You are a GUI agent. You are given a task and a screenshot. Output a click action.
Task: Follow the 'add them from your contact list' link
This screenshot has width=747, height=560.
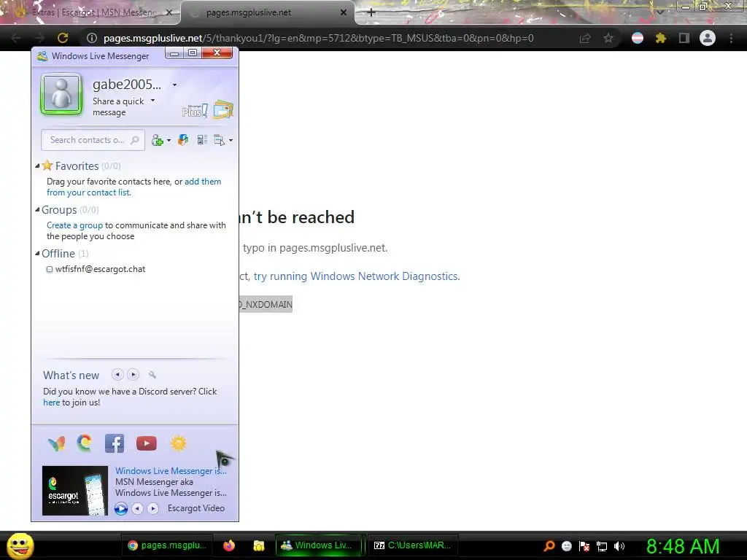click(134, 187)
